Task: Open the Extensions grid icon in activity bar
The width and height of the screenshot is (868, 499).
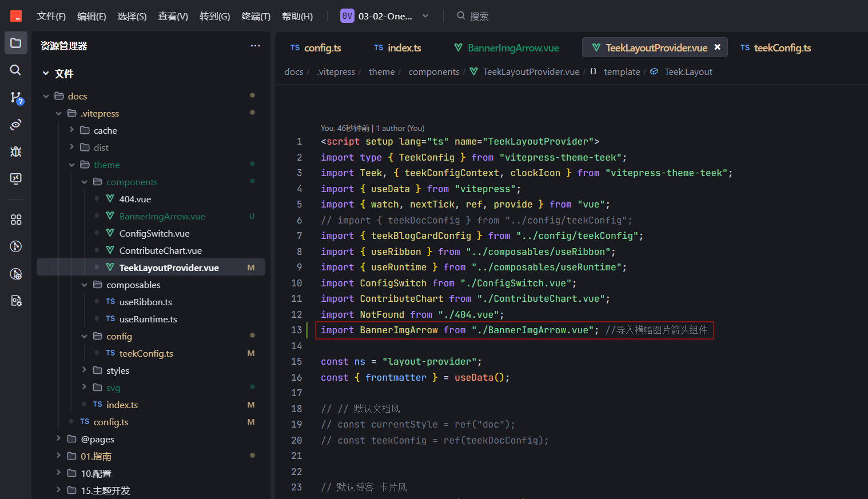Action: pyautogui.click(x=16, y=219)
